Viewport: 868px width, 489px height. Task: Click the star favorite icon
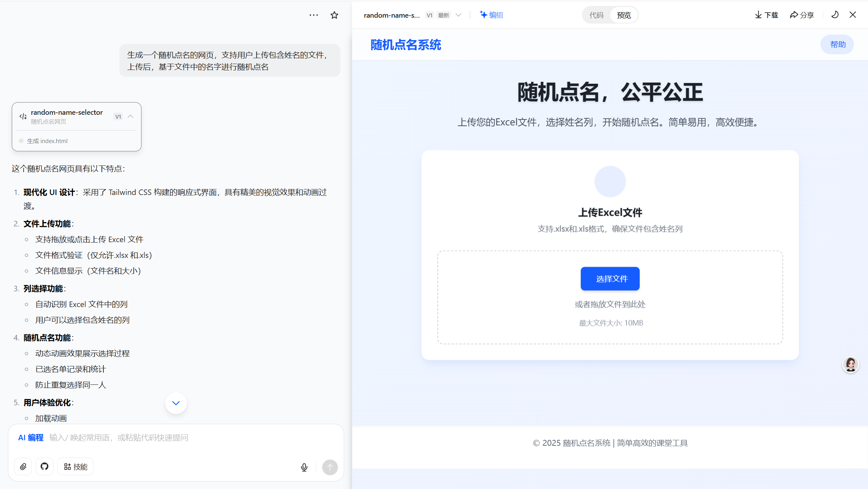[334, 15]
